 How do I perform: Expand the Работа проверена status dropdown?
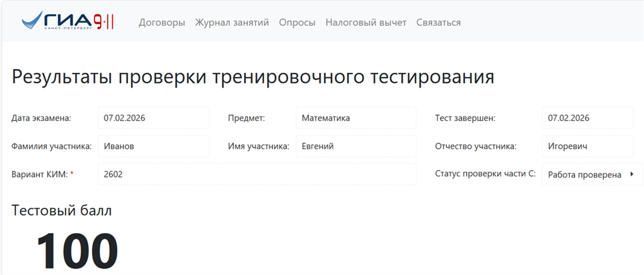[x=592, y=175]
